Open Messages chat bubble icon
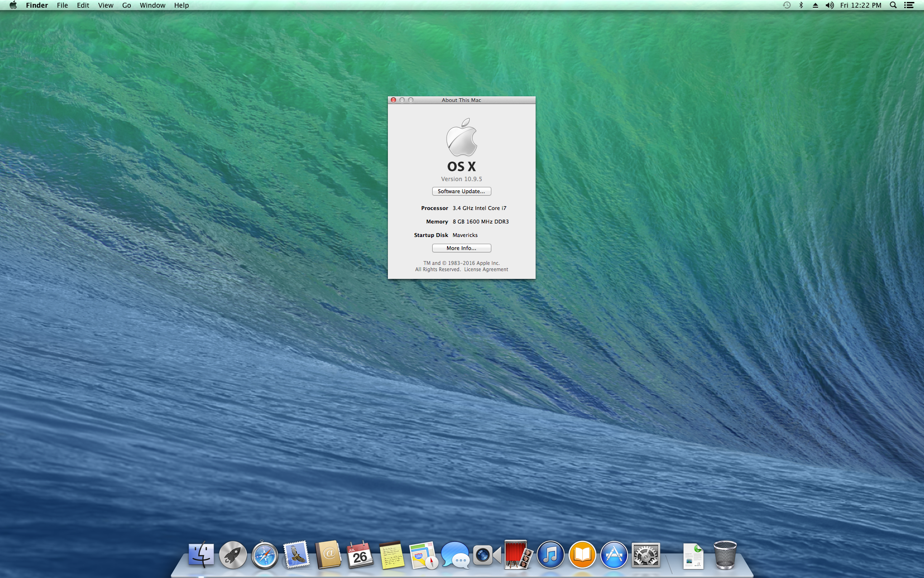Screen dimensions: 924x578 point(455,555)
